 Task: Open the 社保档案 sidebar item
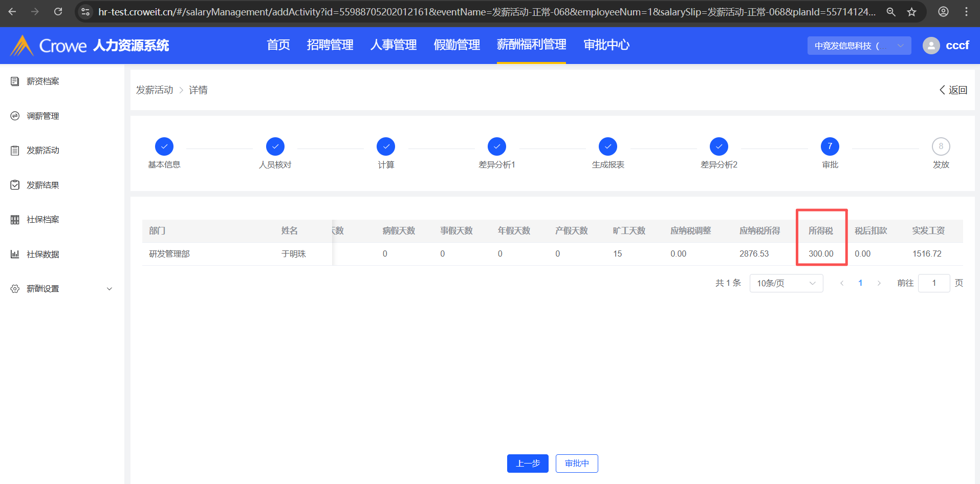[x=42, y=220]
